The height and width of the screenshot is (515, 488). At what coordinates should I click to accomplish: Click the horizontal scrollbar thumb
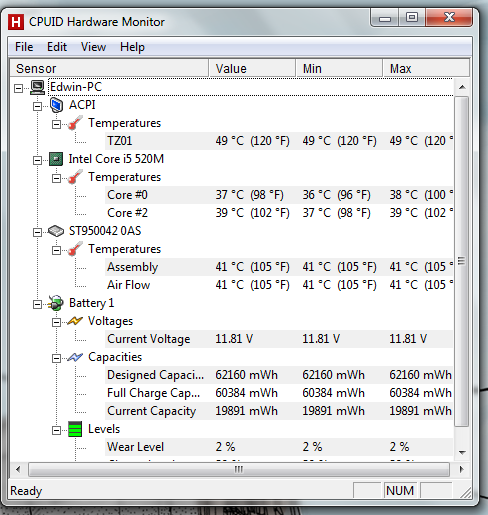coord(239,469)
